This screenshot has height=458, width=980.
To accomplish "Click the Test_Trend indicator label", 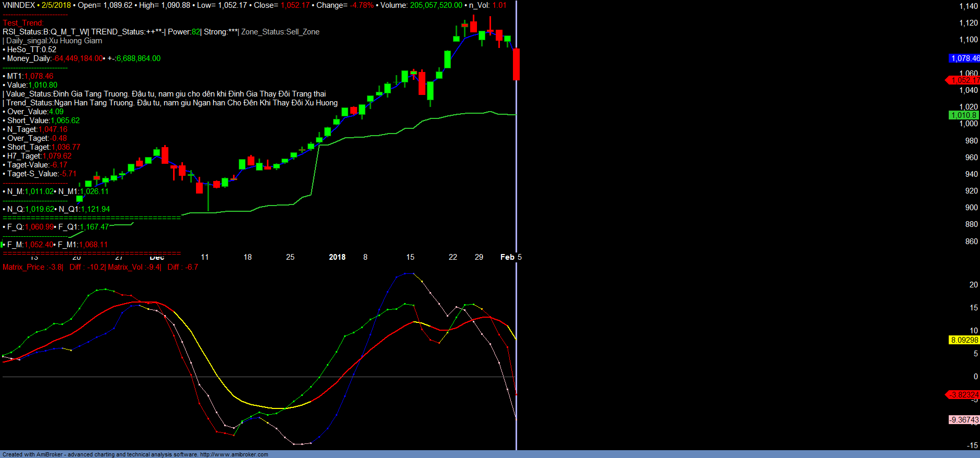I will coord(23,23).
